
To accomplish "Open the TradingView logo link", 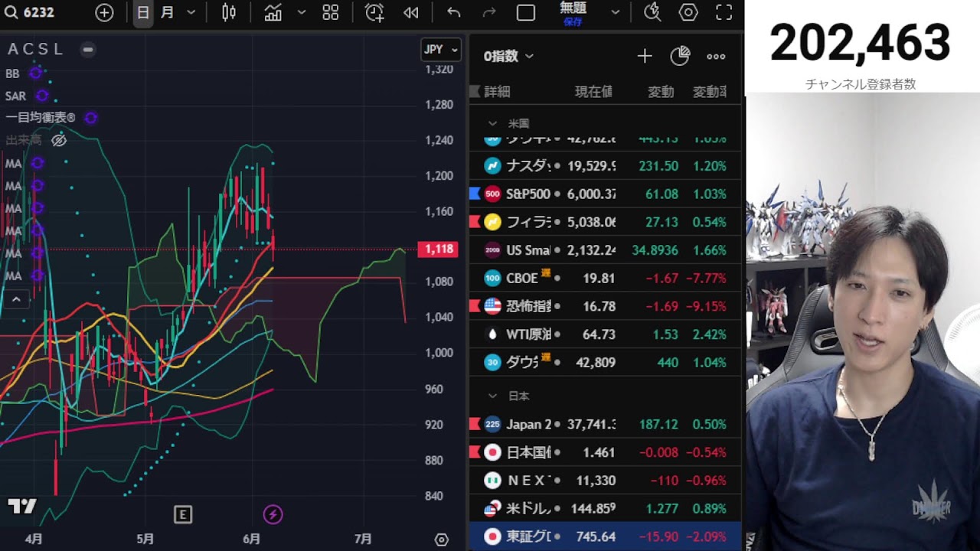I will (21, 506).
